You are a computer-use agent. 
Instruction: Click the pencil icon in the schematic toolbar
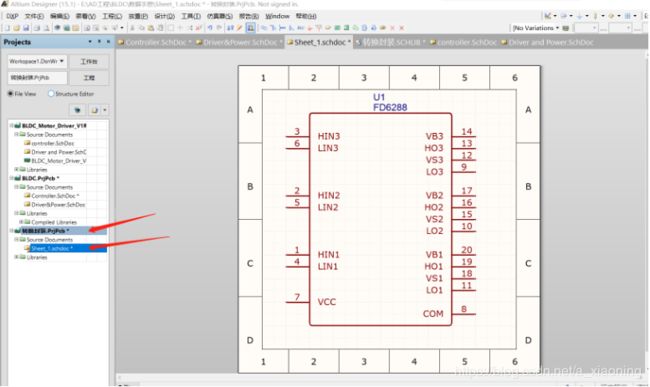[x=240, y=28]
